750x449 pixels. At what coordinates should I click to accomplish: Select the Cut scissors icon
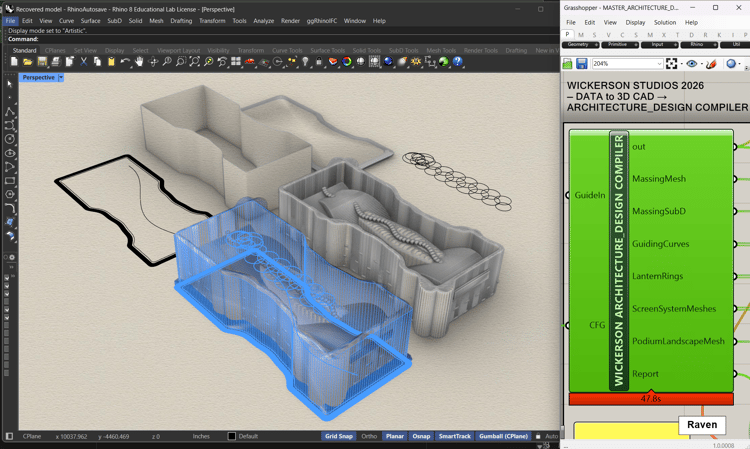pos(84,62)
